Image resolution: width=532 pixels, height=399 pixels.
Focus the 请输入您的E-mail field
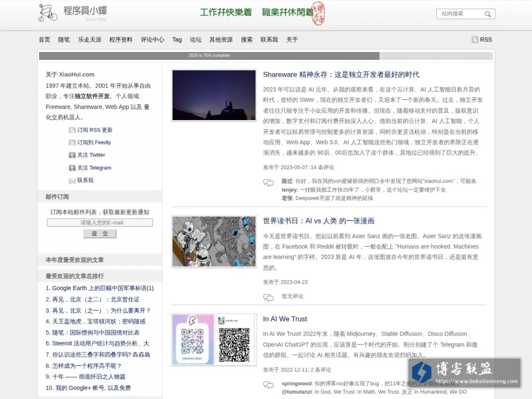tap(100, 223)
